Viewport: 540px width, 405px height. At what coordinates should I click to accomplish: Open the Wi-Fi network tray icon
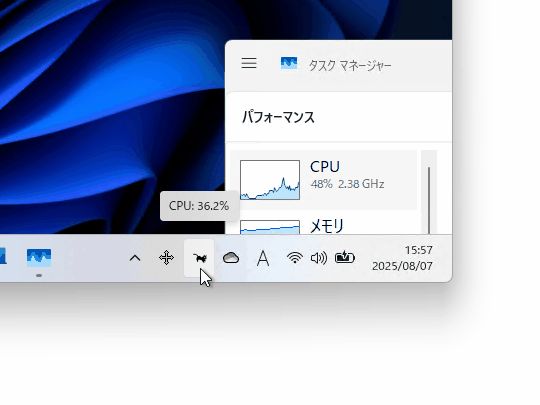click(295, 258)
